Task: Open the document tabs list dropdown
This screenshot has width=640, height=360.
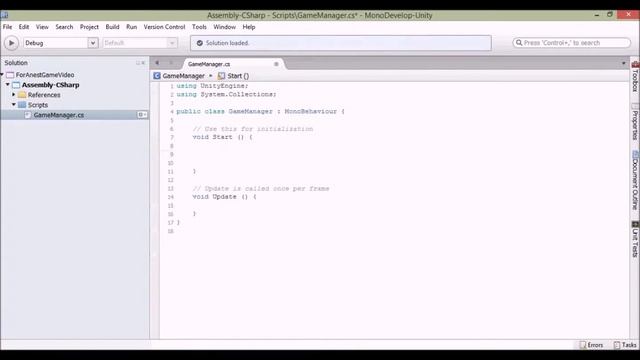Action: pos(623,63)
